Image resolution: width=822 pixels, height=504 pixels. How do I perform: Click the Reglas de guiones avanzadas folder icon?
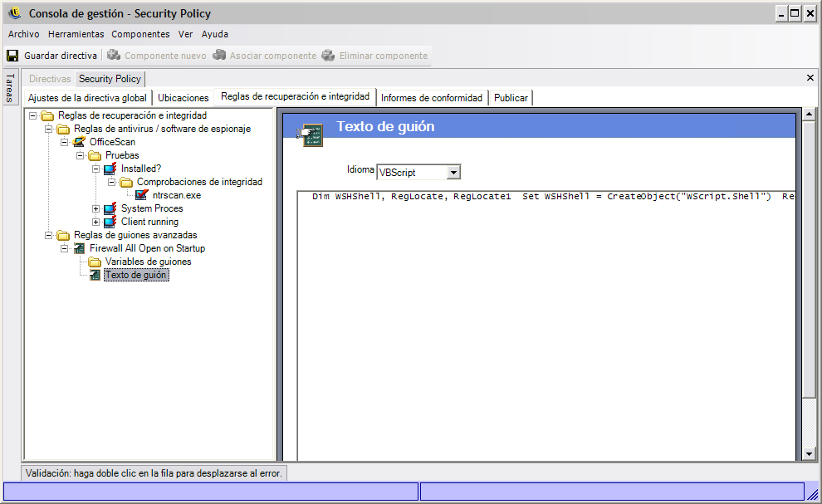tap(63, 236)
